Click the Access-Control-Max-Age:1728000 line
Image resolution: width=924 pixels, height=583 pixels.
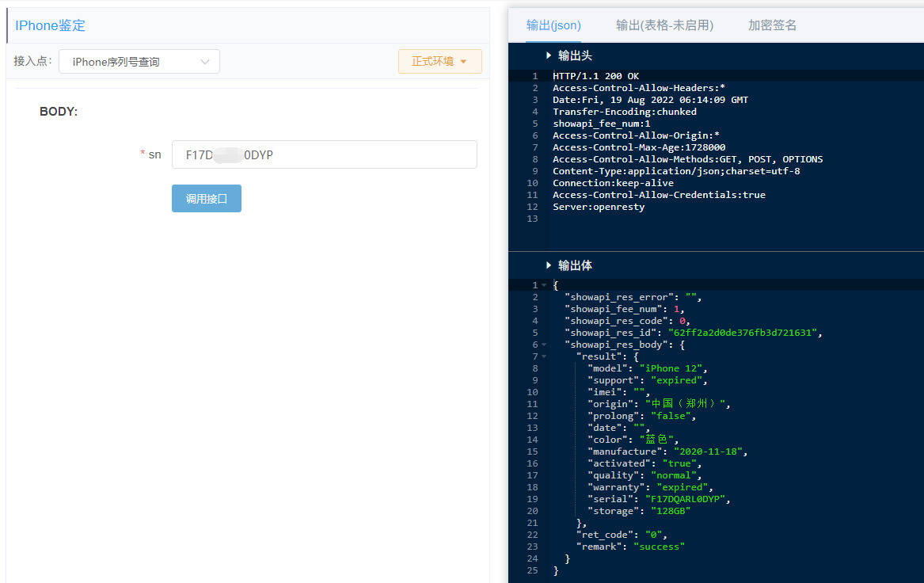pos(639,147)
